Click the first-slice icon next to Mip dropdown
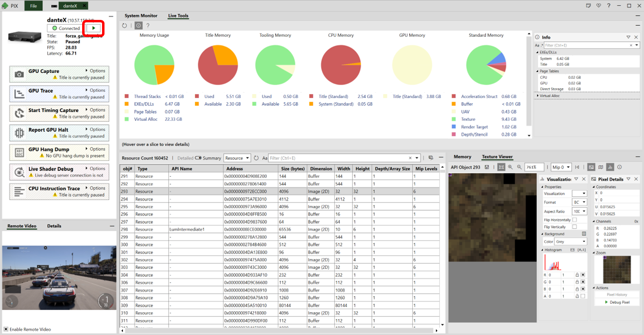The image size is (644, 335). pos(578,167)
